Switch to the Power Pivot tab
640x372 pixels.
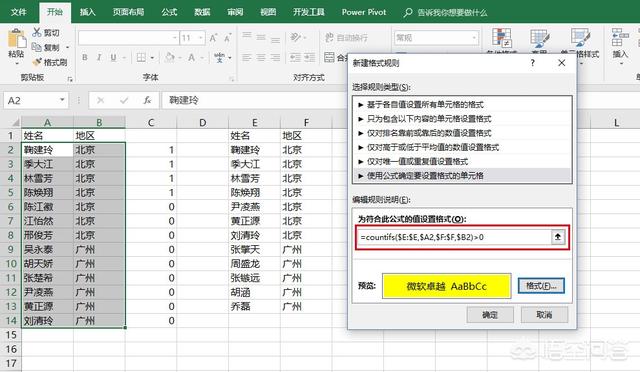(x=364, y=12)
